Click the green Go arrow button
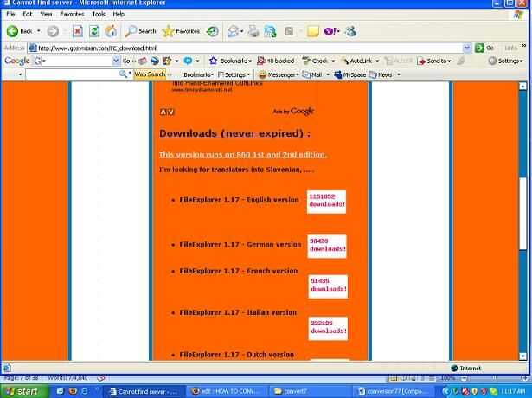 pyautogui.click(x=484, y=48)
